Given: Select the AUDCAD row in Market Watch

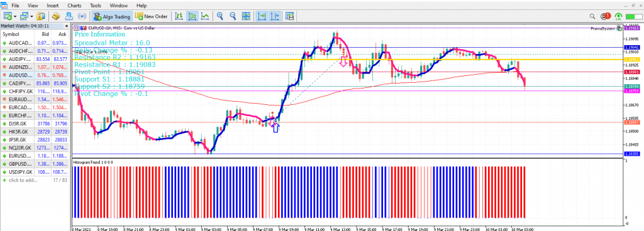Looking at the screenshot, I should coord(35,43).
